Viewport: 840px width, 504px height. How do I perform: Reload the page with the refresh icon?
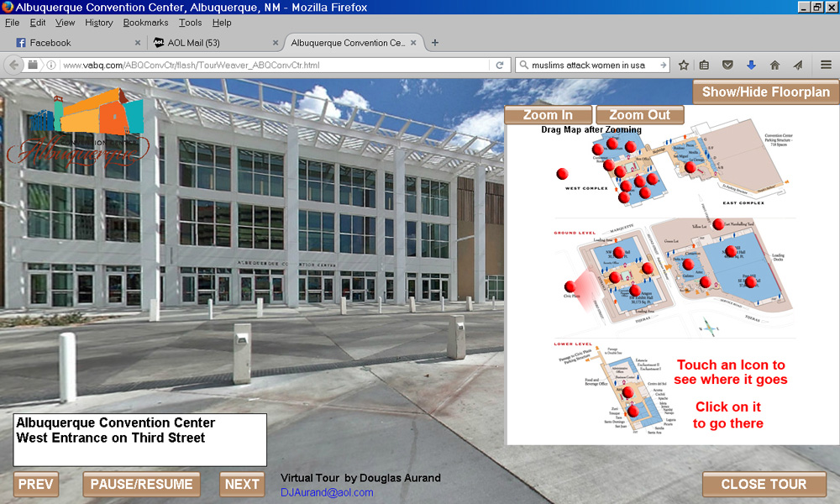(x=500, y=65)
